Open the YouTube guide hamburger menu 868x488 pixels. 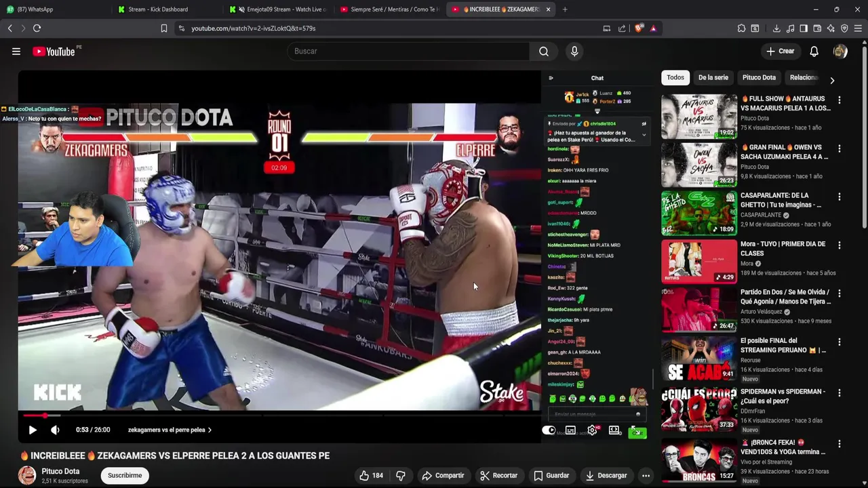pyautogui.click(x=16, y=52)
